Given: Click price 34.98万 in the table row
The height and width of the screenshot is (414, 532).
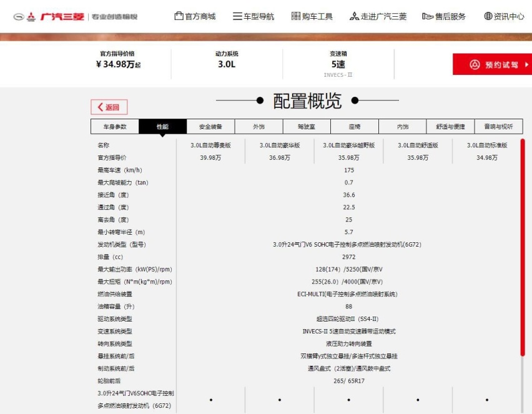Looking at the screenshot, I should [x=487, y=158].
